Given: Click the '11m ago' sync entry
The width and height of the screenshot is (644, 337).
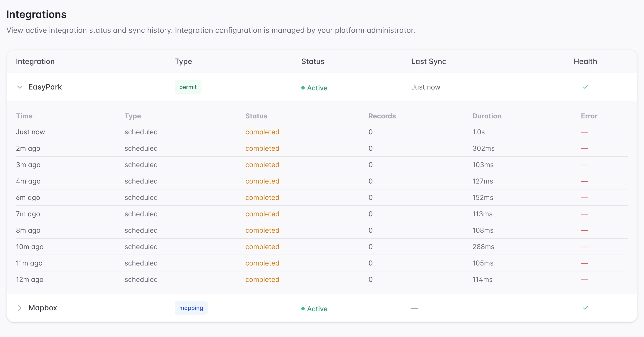Looking at the screenshot, I should [29, 263].
